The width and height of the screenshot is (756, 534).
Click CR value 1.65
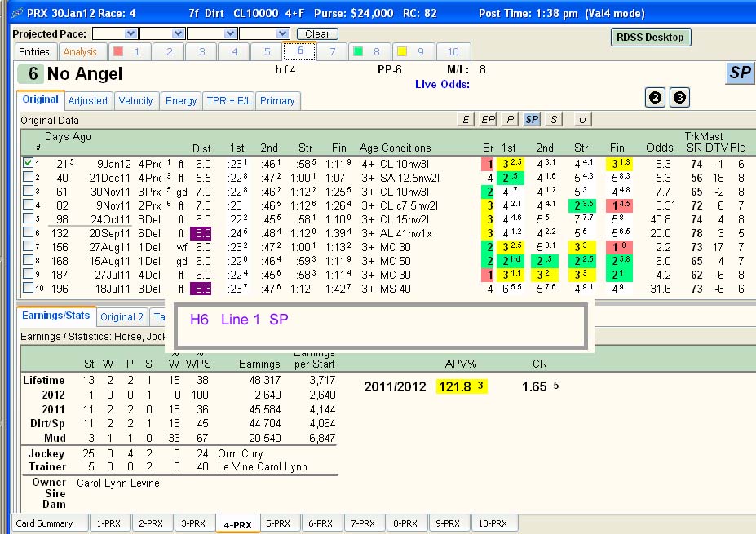click(x=535, y=386)
